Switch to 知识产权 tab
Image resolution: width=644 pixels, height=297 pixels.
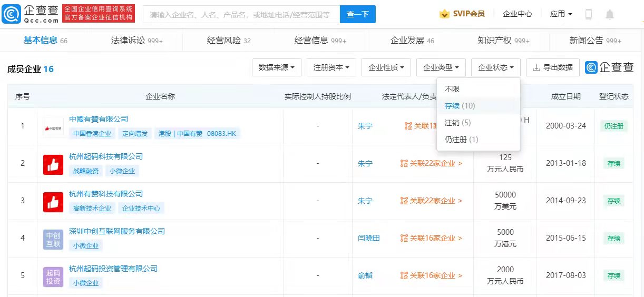coord(504,41)
